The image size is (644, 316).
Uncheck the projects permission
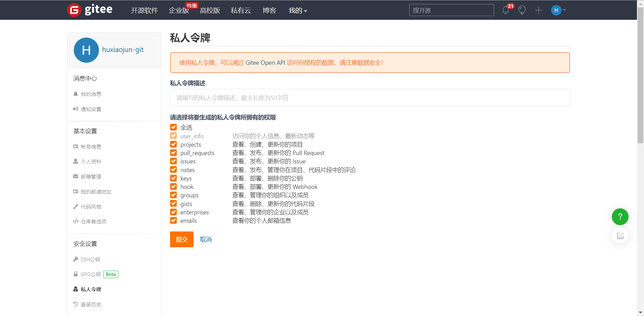pyautogui.click(x=173, y=144)
